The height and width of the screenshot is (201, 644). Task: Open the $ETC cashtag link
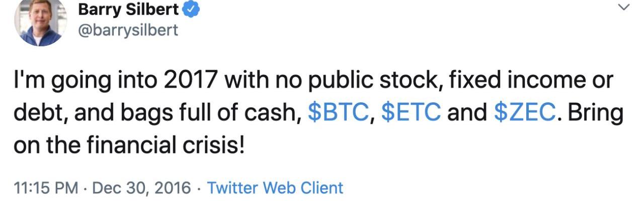[x=411, y=113]
